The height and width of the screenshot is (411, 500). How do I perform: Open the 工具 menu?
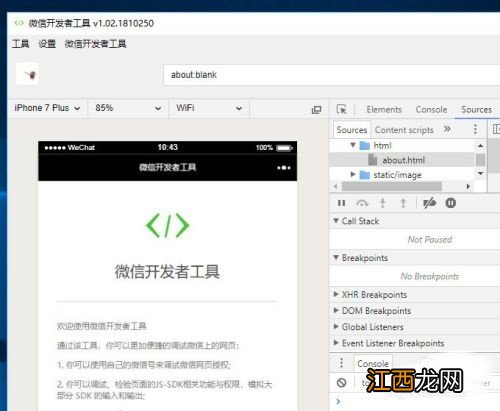(x=20, y=44)
